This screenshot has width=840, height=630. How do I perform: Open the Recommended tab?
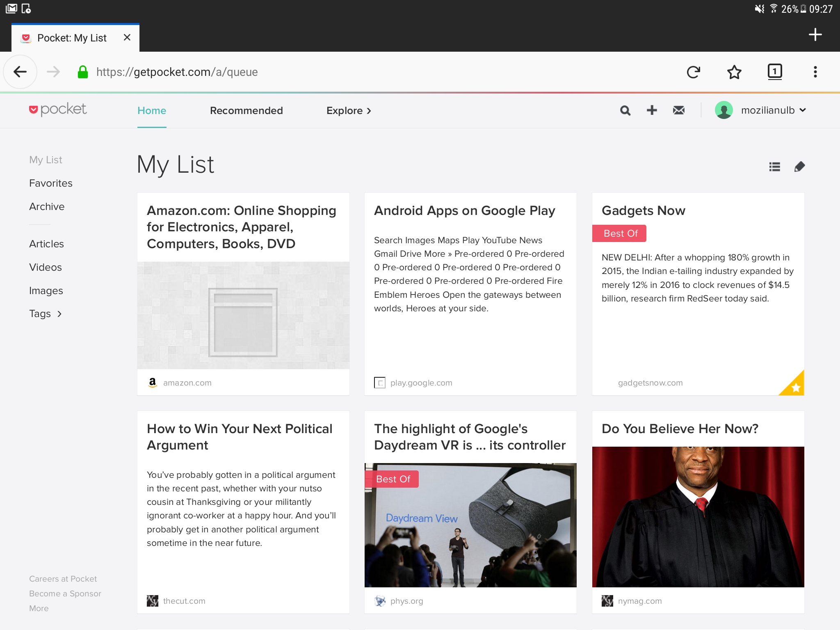(x=246, y=111)
